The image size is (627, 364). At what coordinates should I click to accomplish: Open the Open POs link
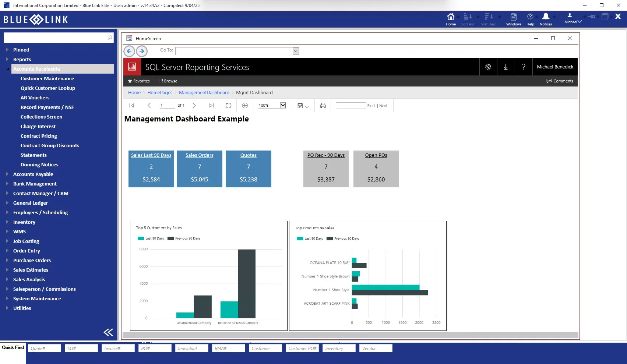tap(376, 155)
